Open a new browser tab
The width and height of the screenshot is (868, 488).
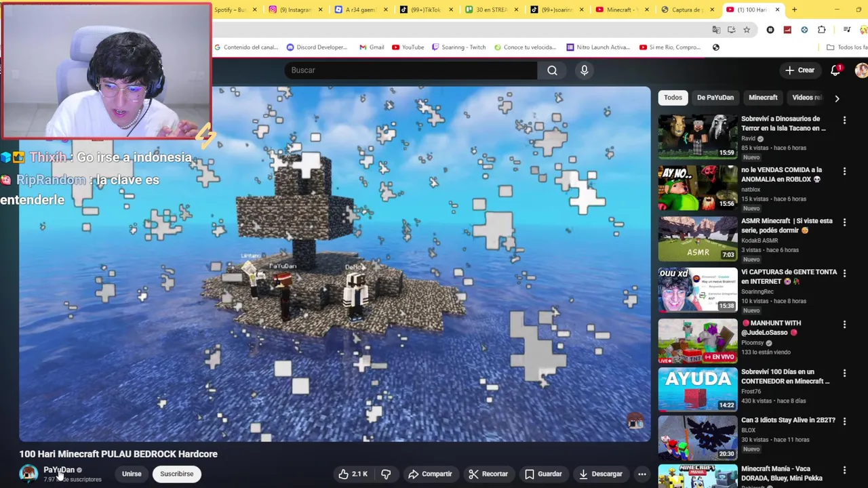click(x=794, y=9)
